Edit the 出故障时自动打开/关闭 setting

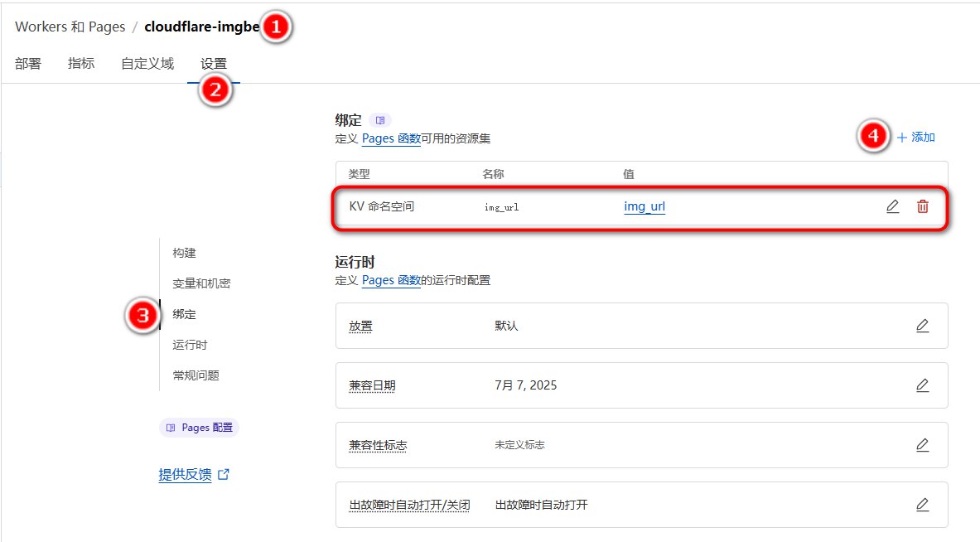coord(922,504)
